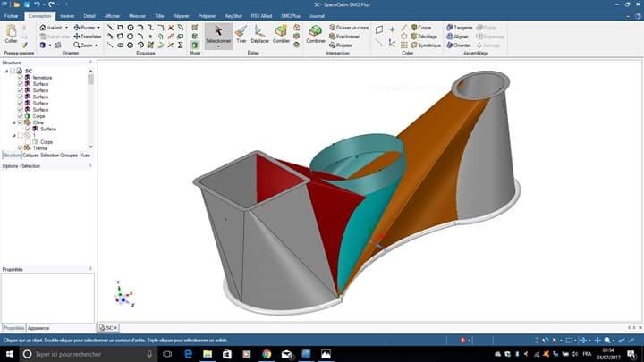Choose the Combiner tool in Intersection
Image resolution: width=644 pixels, height=362 pixels.
[x=316, y=35]
